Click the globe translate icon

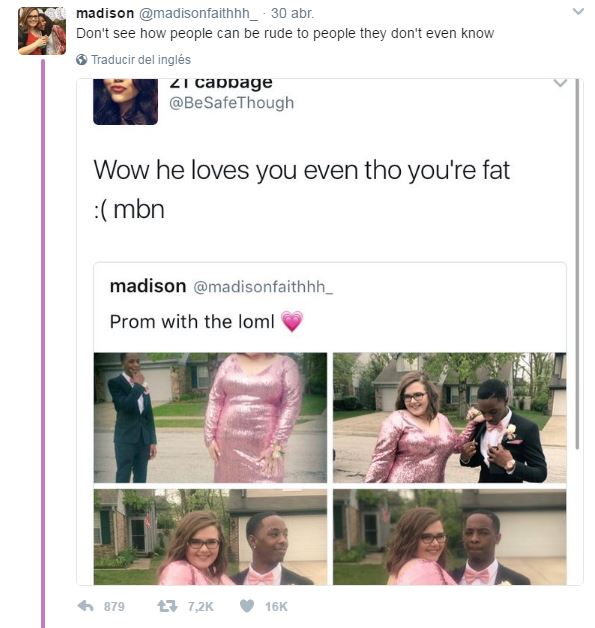tap(81, 60)
